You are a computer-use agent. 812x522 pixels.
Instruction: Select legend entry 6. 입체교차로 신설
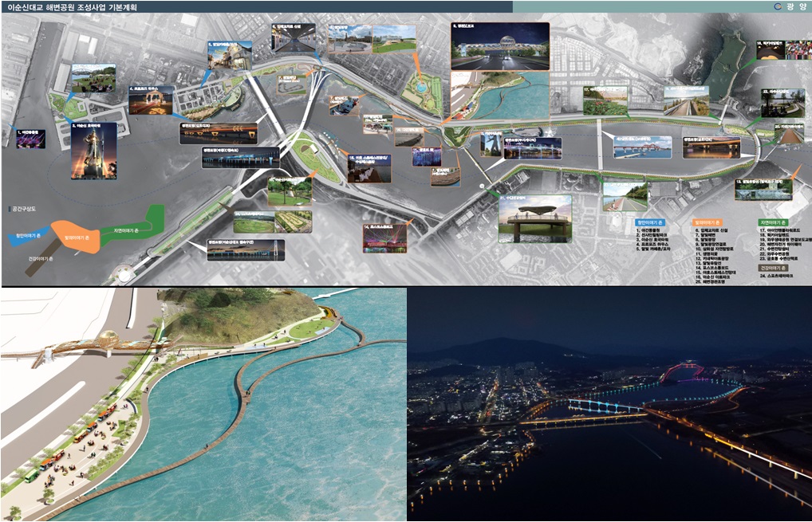pos(711,231)
